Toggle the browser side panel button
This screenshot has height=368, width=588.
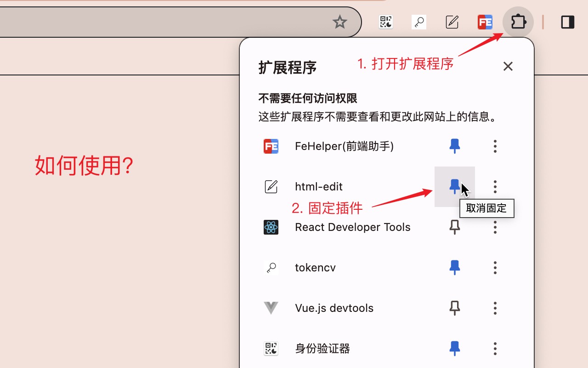click(x=568, y=22)
